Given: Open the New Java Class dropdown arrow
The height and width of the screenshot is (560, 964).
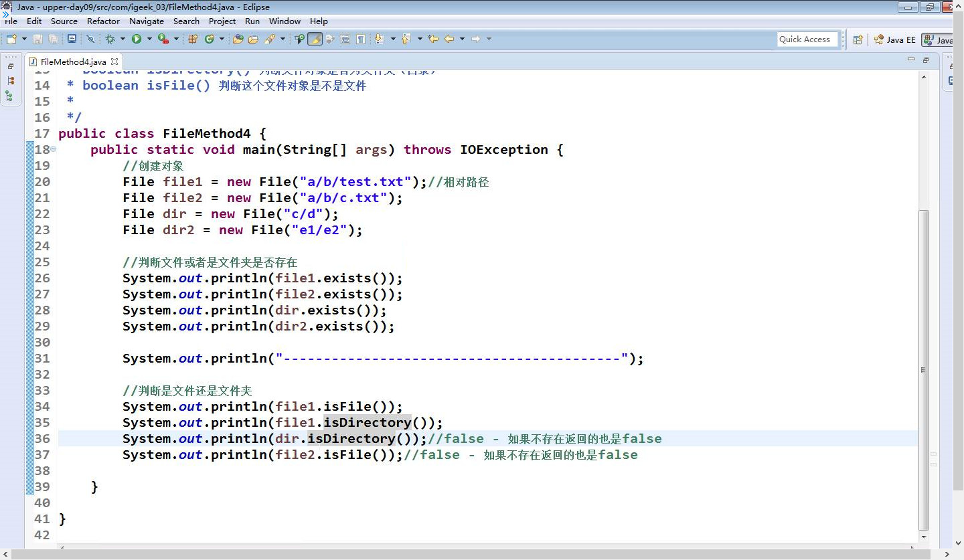Looking at the screenshot, I should [x=222, y=39].
